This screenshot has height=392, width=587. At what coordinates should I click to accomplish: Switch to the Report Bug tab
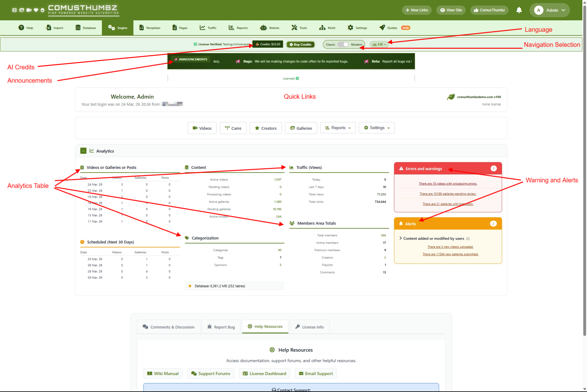click(221, 327)
